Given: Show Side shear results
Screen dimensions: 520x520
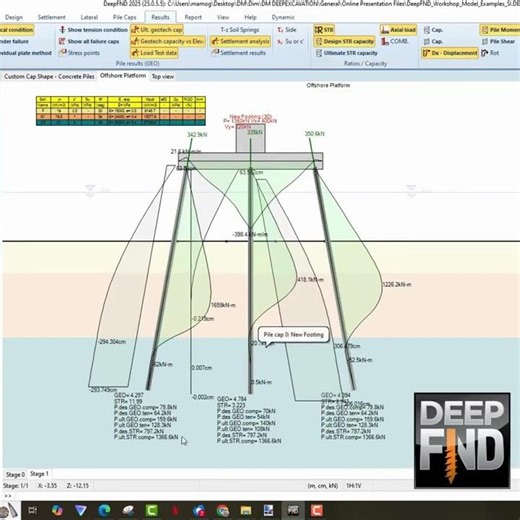Looking at the screenshot, I should tap(287, 30).
